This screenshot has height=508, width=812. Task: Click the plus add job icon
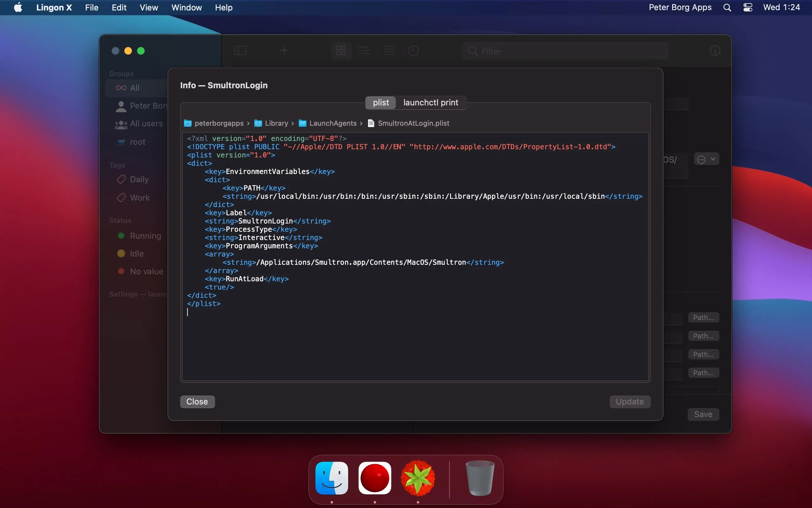tap(284, 51)
